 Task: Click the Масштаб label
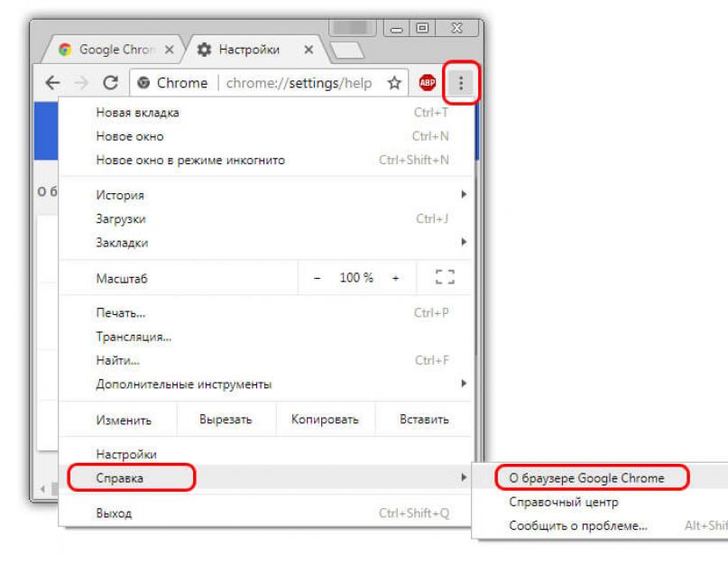coord(122,278)
